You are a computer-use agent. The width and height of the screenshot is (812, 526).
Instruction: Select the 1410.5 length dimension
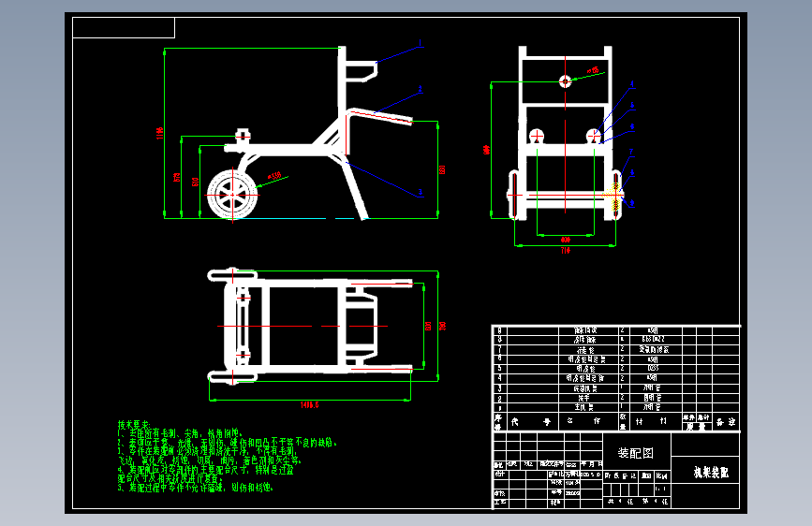[x=310, y=405]
